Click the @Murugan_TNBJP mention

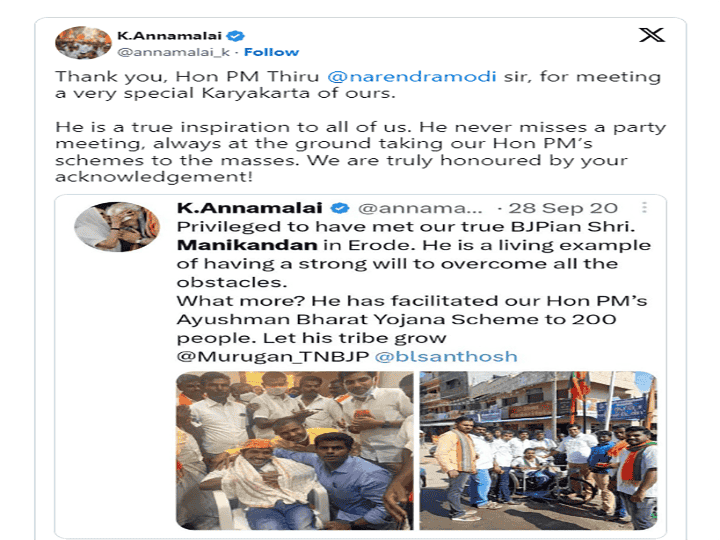click(273, 357)
